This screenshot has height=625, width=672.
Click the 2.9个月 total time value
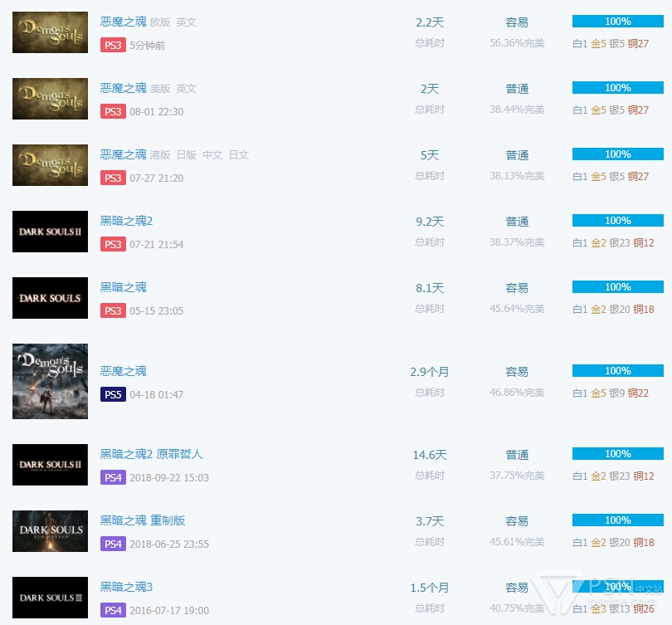[x=430, y=372]
